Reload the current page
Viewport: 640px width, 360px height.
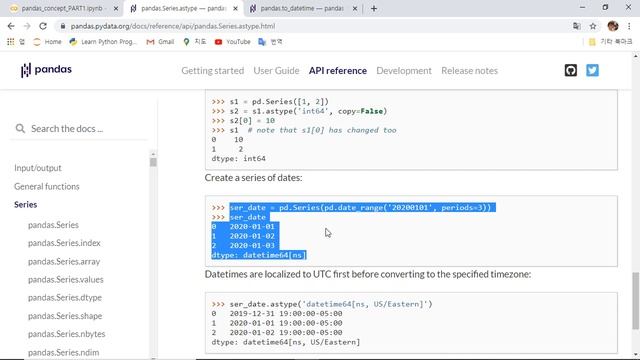(43, 26)
